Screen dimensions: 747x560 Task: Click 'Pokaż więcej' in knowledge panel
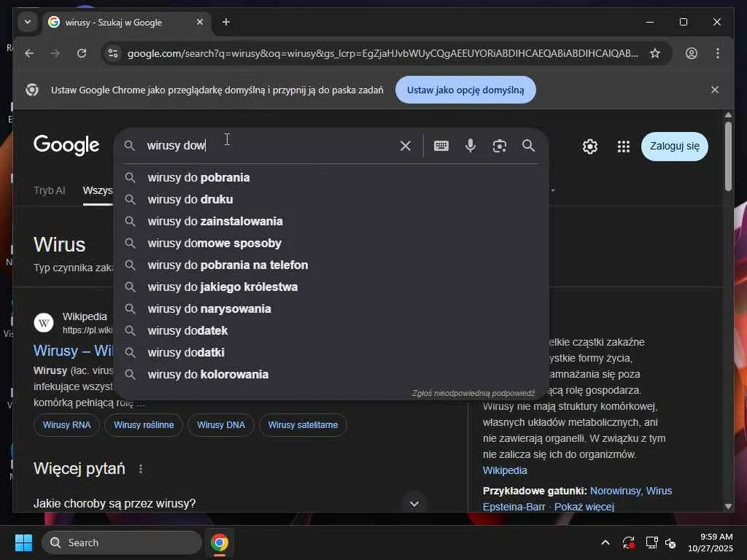coord(584,507)
